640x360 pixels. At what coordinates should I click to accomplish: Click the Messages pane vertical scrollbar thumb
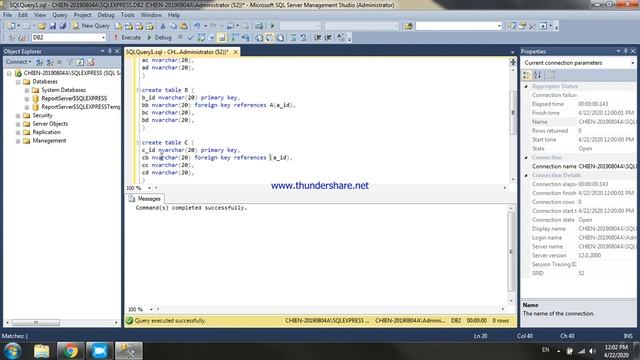[511, 251]
